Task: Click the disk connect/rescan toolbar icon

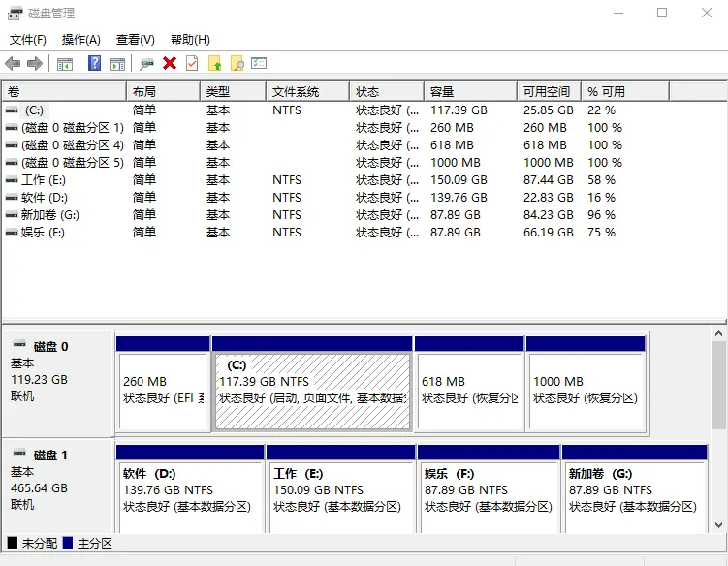Action: coord(146,64)
